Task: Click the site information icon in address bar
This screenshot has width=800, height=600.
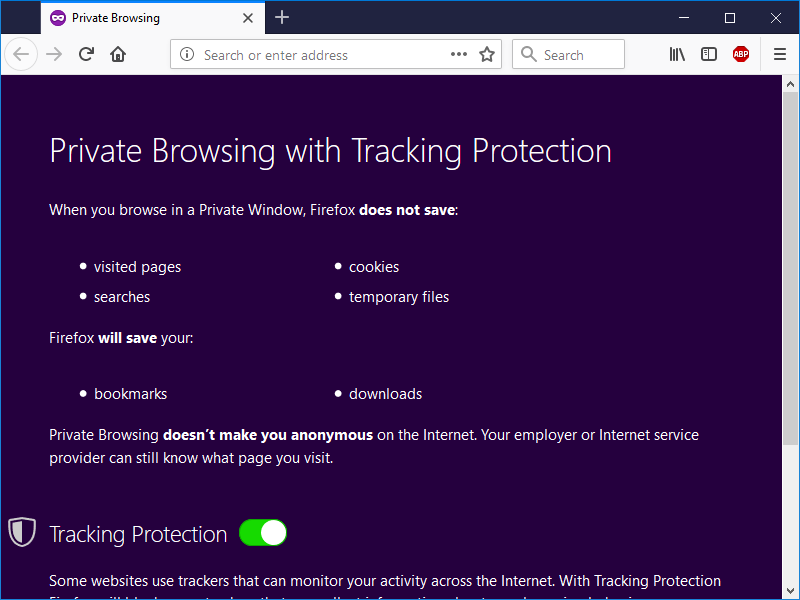Action: 187,55
